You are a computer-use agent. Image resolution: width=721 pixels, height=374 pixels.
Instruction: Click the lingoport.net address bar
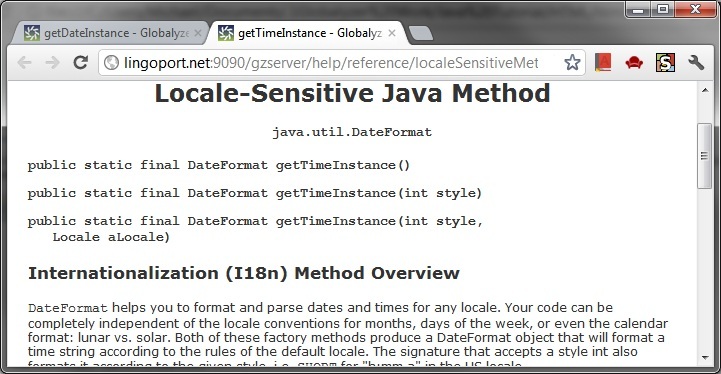coord(331,63)
